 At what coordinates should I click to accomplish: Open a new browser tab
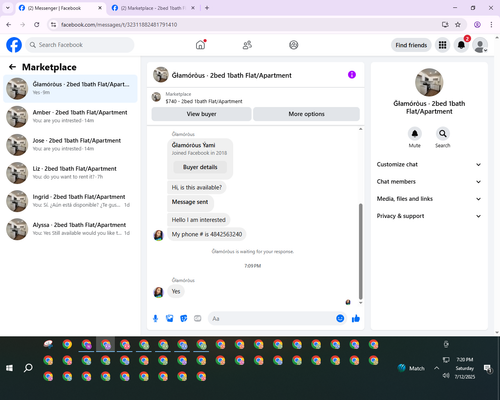click(207, 8)
